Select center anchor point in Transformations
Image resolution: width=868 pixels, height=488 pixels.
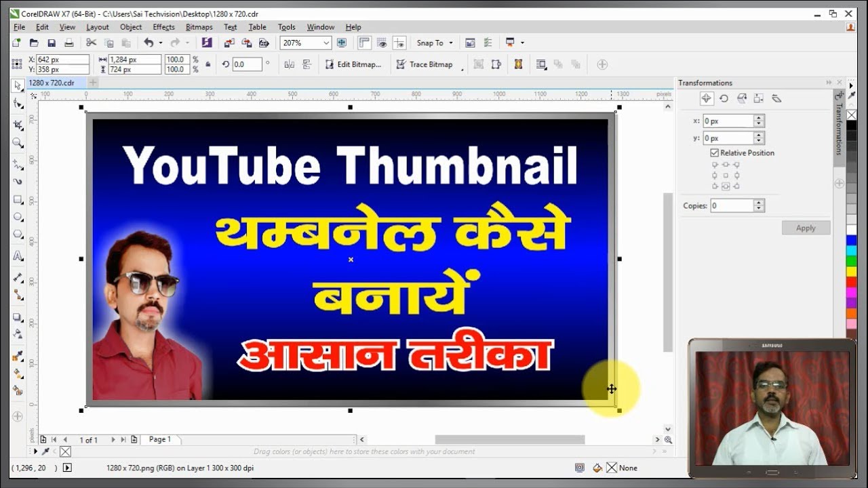pyautogui.click(x=726, y=175)
